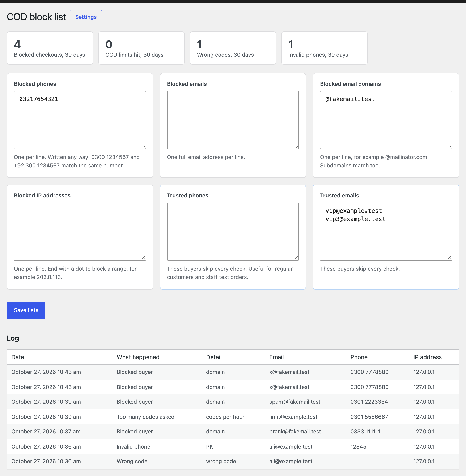
Task: Focus the Blocked IP addresses textarea
Action: 80,231
